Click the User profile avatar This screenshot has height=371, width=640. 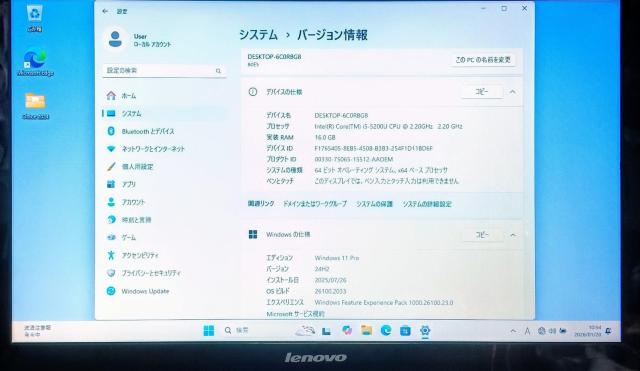coord(116,39)
